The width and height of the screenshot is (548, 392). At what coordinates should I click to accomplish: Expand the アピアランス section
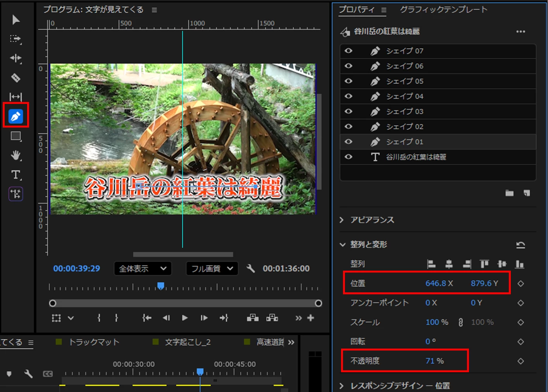point(341,220)
